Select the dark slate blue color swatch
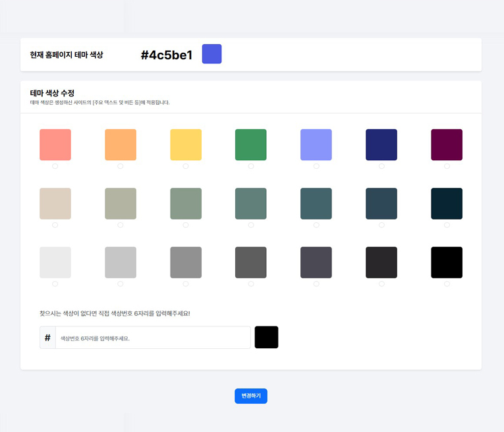The width and height of the screenshot is (504, 432). tap(381, 204)
